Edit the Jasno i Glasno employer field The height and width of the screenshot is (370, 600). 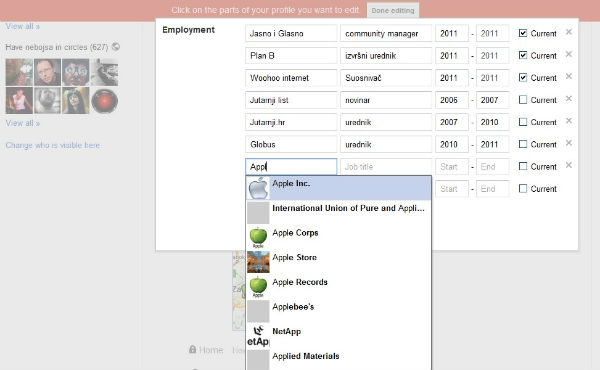[x=291, y=34]
